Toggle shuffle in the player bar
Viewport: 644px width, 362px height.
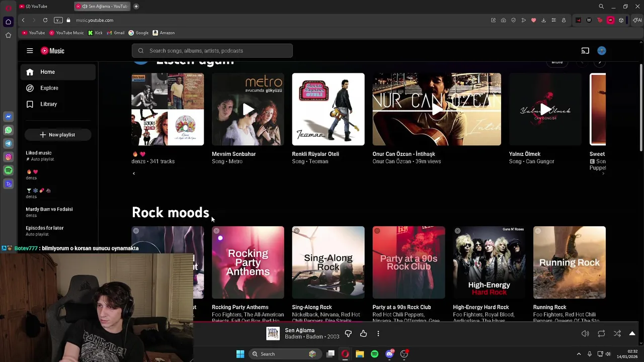point(617,333)
